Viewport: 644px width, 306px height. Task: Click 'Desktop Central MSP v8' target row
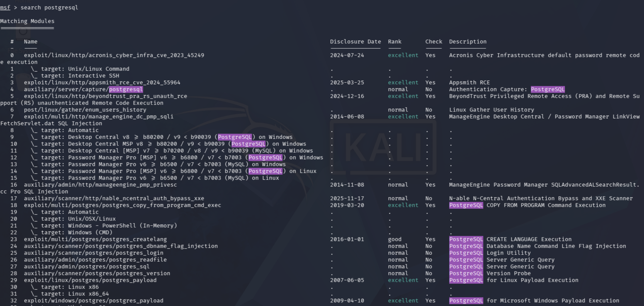point(168,144)
